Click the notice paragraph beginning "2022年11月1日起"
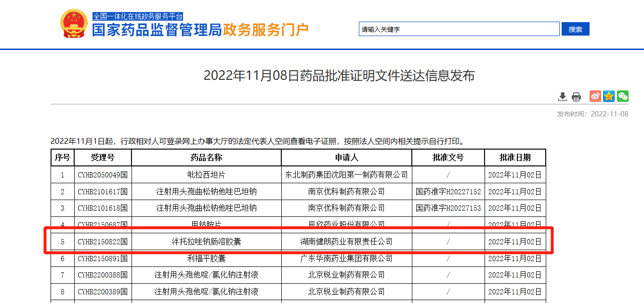Screen dimensions: 644x303 tap(258, 141)
